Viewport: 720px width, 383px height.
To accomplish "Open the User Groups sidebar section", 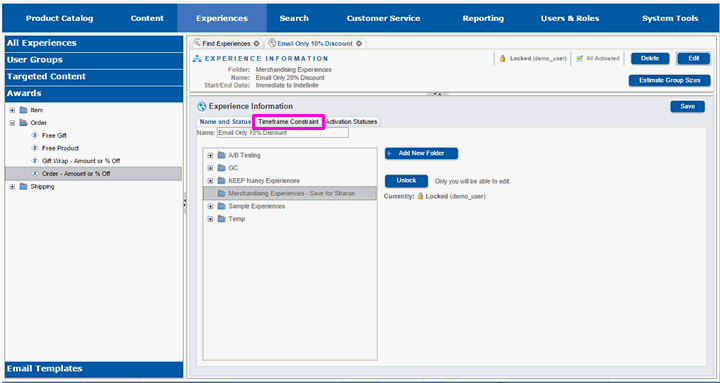I will click(94, 60).
